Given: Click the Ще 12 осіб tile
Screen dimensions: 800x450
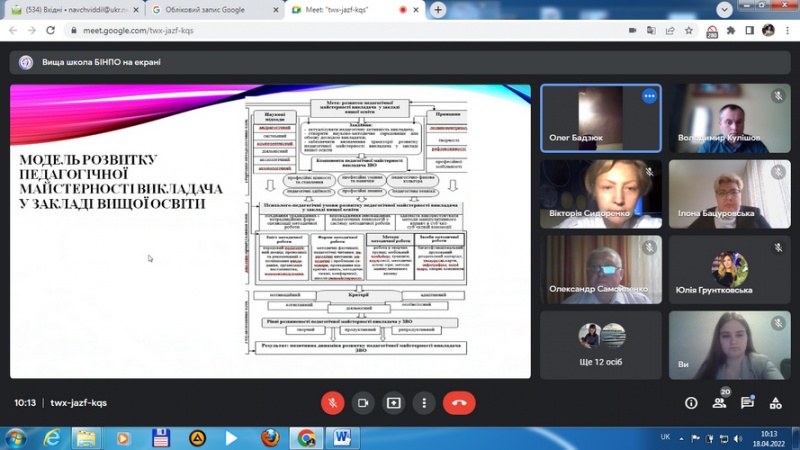Looking at the screenshot, I should pos(601,344).
